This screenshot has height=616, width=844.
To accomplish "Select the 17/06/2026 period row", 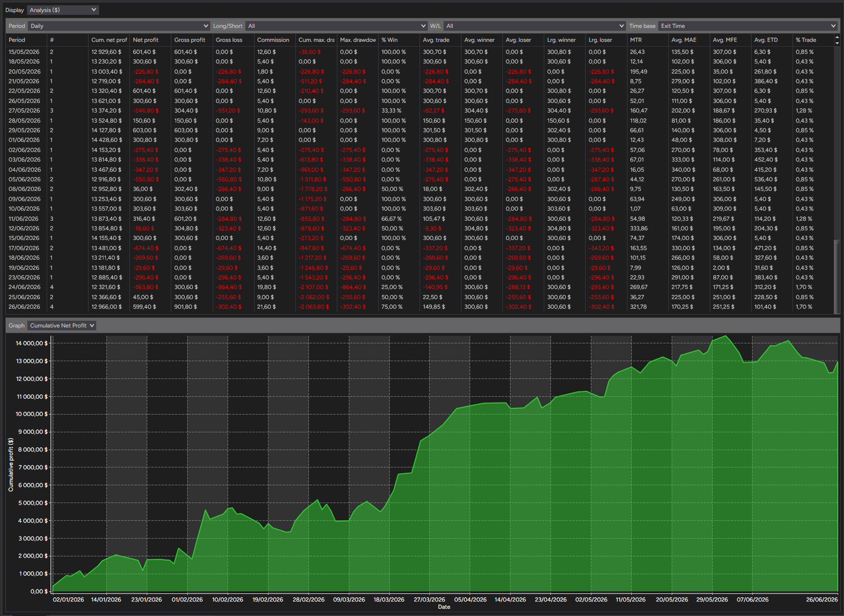I will (x=420, y=248).
